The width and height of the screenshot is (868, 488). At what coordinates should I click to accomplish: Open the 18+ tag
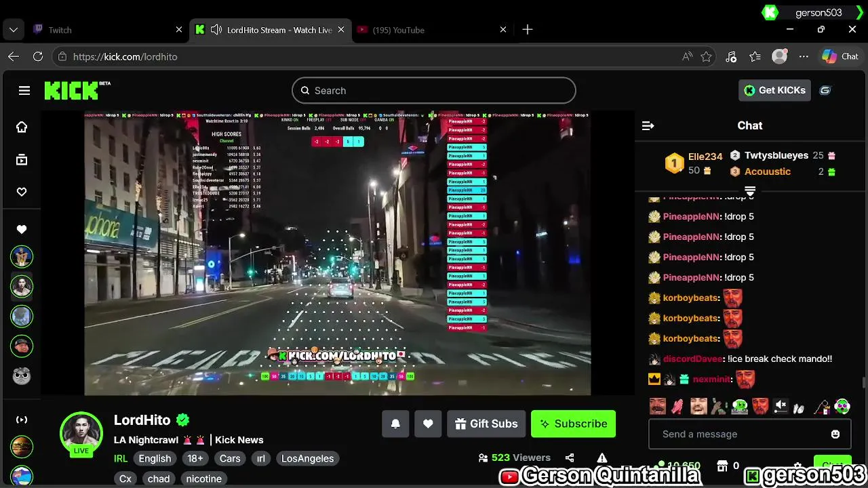[x=195, y=458]
